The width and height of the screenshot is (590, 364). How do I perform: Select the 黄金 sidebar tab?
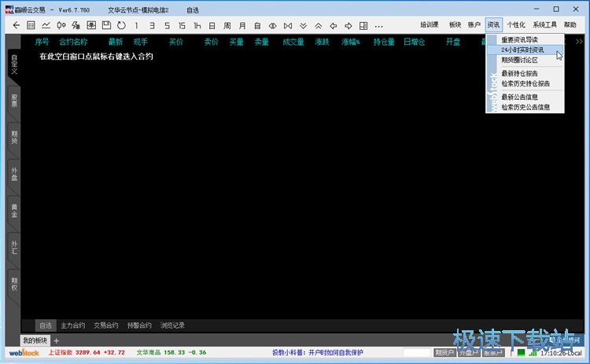point(14,211)
